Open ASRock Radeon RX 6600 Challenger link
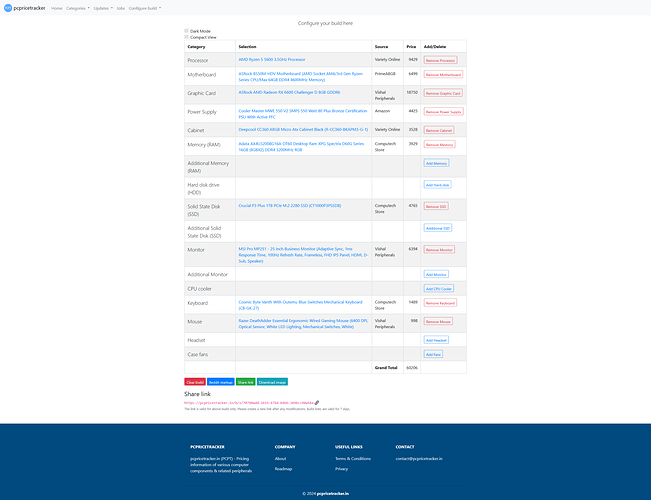Screen dimensions: 651x500 (x=289, y=92)
